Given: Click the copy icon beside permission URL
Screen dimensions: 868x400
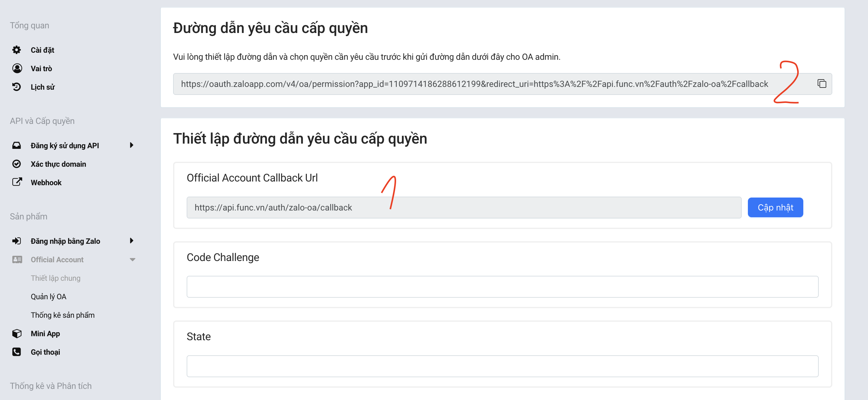Looking at the screenshot, I should pyautogui.click(x=821, y=84).
